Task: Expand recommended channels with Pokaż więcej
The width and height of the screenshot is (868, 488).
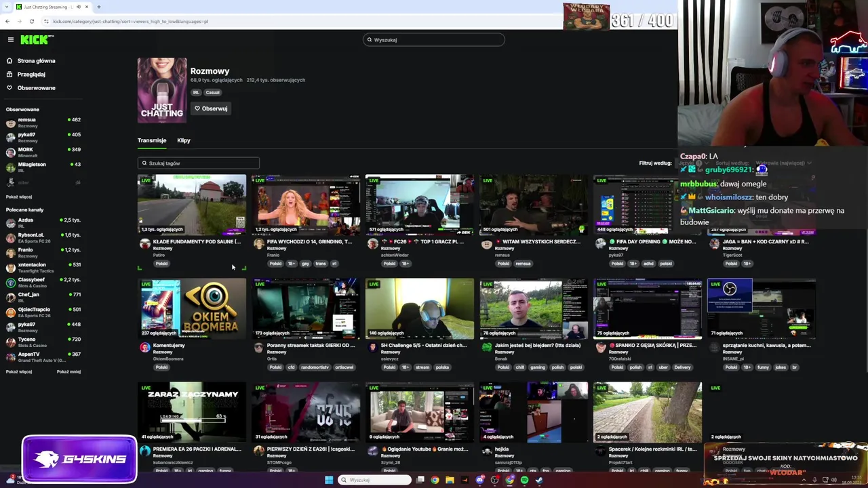Action: tap(19, 371)
